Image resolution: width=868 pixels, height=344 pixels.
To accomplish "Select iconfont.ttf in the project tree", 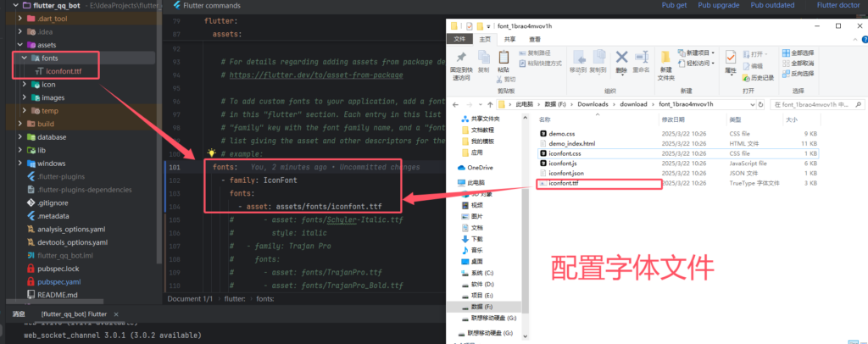I will 64,71.
